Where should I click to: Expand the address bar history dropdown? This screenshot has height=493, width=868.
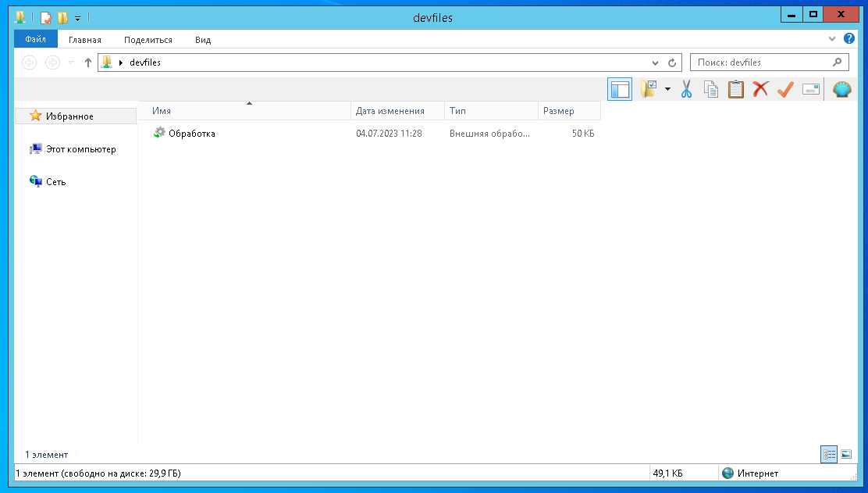click(x=655, y=63)
